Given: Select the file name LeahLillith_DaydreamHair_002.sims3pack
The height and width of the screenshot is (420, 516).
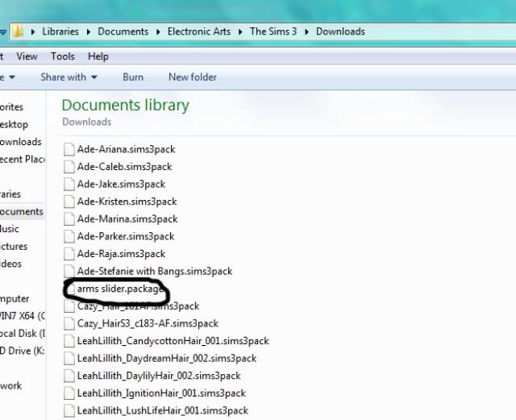Looking at the screenshot, I should 167,359.
